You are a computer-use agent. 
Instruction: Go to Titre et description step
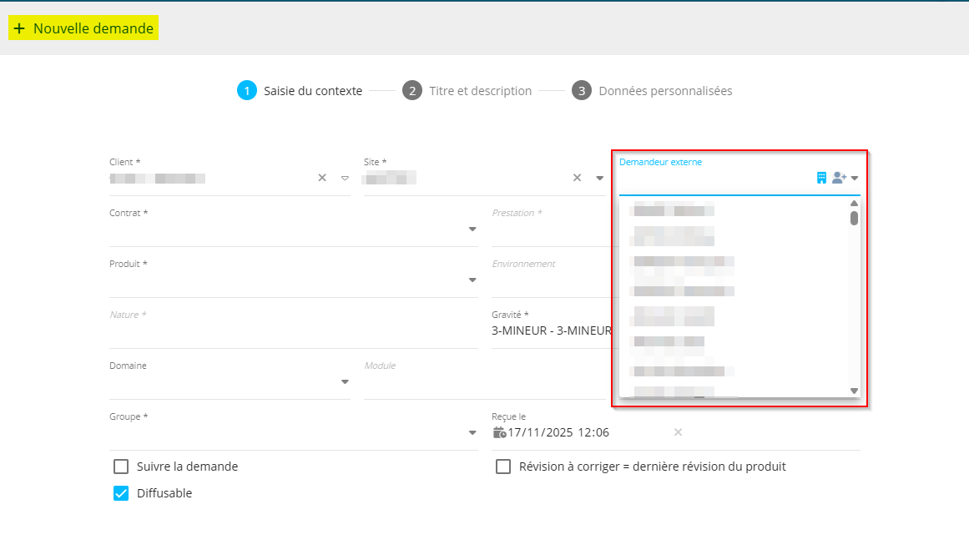[x=480, y=91]
